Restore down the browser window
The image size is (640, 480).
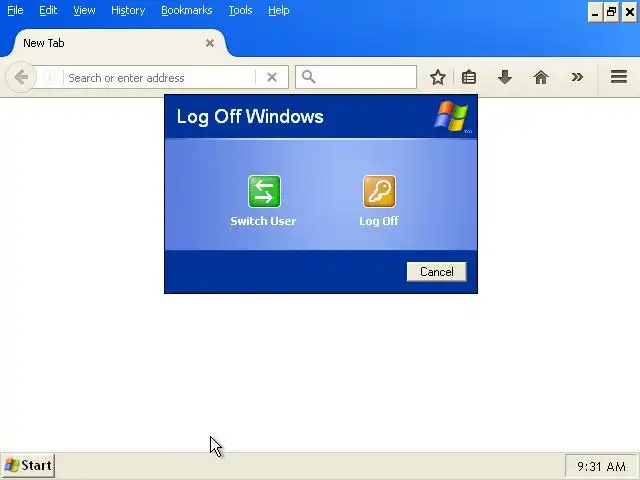point(611,13)
